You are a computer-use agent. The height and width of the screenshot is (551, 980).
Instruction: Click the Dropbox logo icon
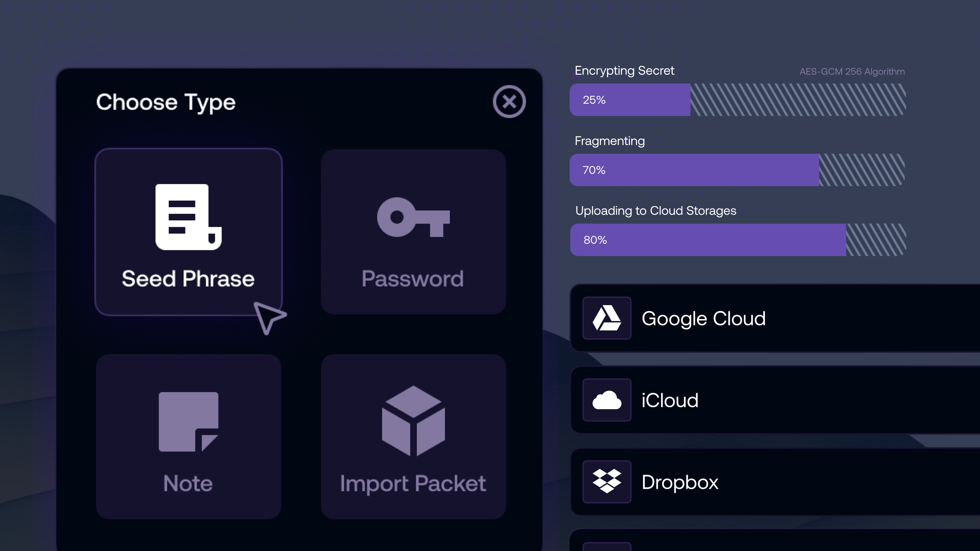point(606,481)
